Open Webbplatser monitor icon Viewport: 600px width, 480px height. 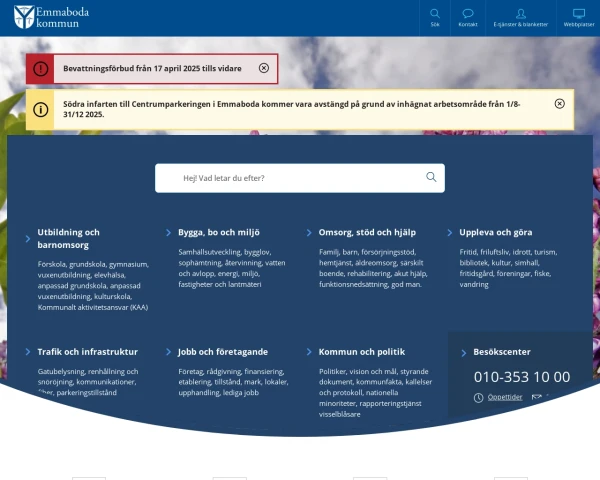point(579,14)
